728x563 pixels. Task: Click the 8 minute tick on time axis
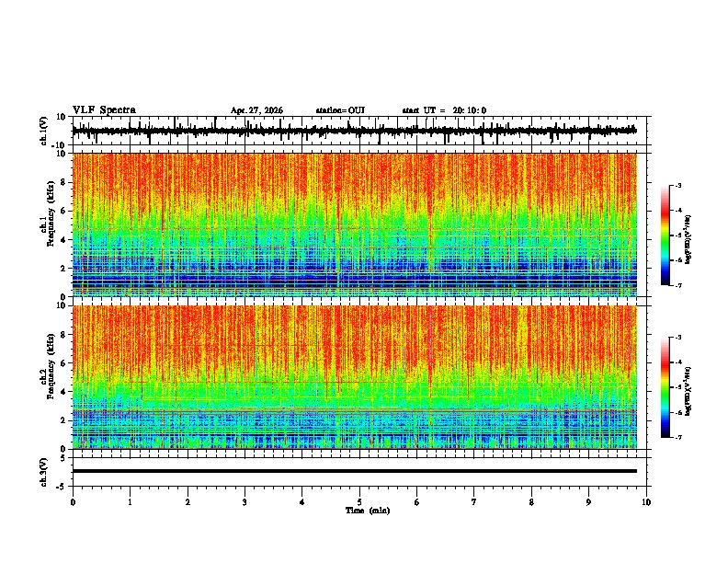tap(531, 502)
